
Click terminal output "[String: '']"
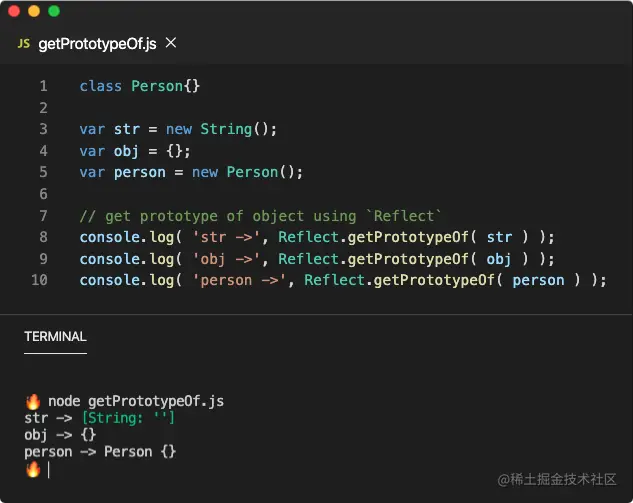[x=128, y=418]
